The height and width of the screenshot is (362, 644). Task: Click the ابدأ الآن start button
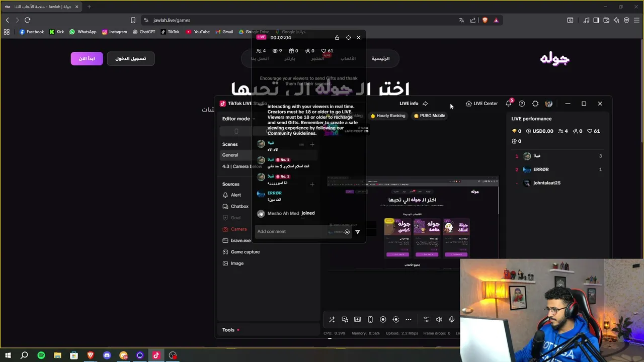coord(87,58)
